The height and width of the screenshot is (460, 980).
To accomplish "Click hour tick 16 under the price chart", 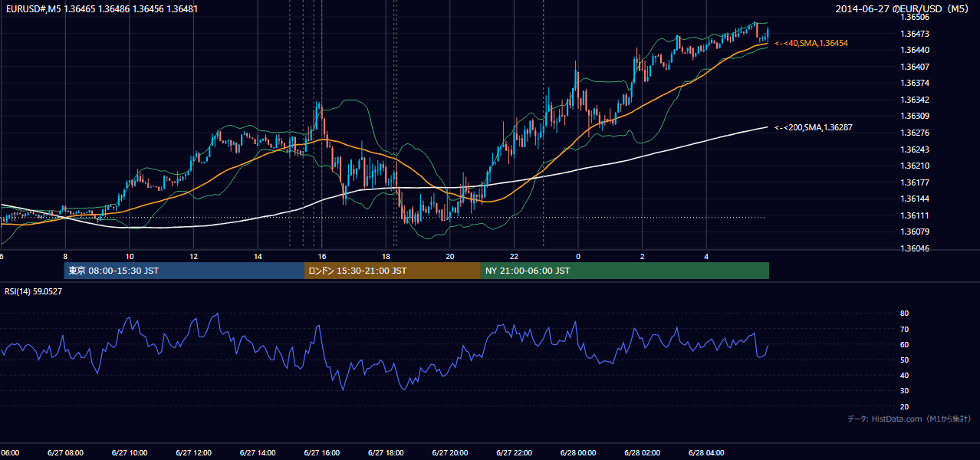I will (x=322, y=256).
